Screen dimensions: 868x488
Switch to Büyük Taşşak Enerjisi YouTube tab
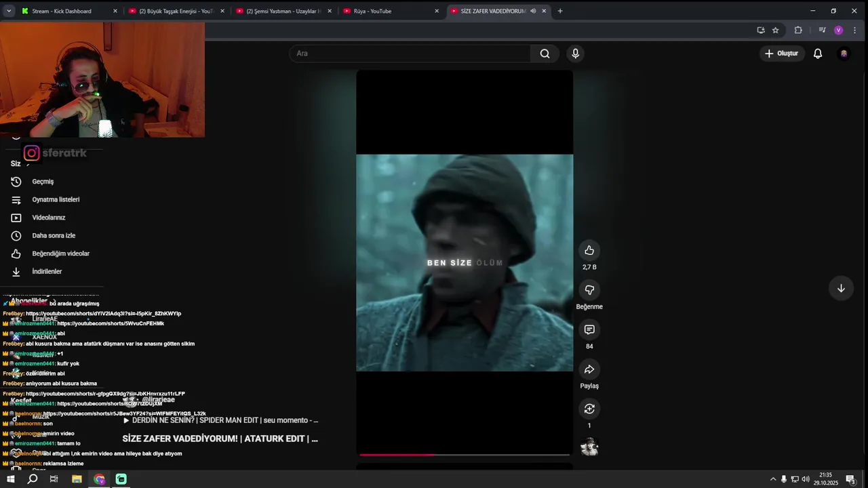pos(176,11)
